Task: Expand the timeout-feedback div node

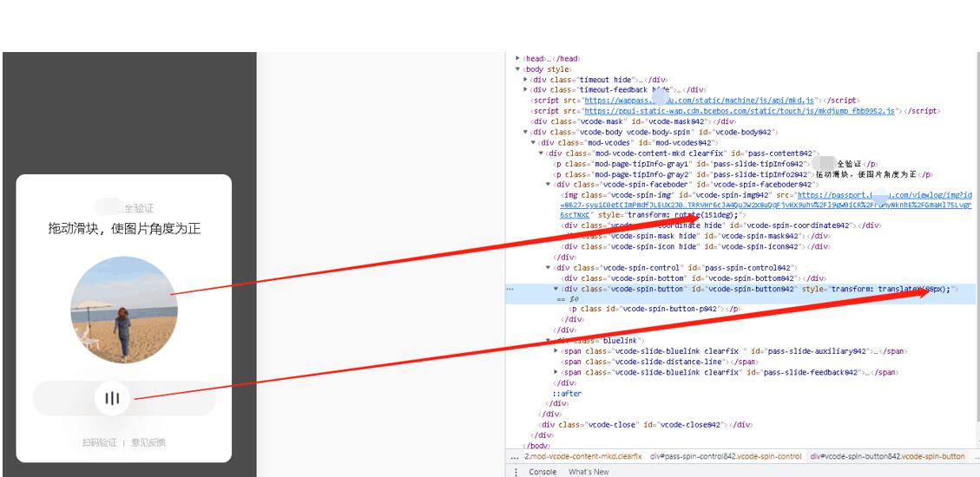Action: [526, 90]
